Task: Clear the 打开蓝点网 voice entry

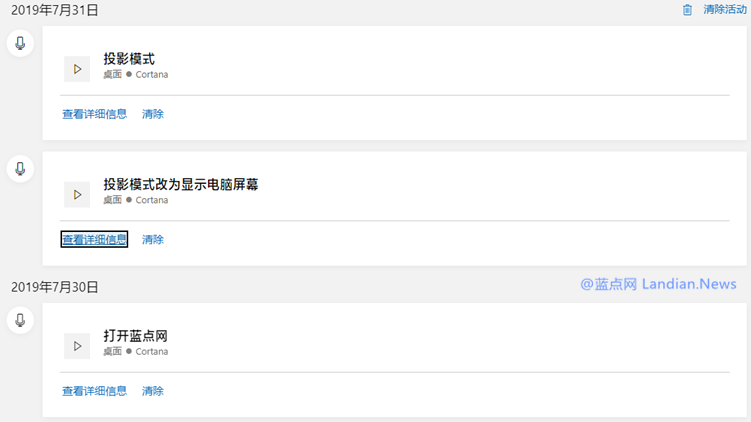Action: (153, 391)
